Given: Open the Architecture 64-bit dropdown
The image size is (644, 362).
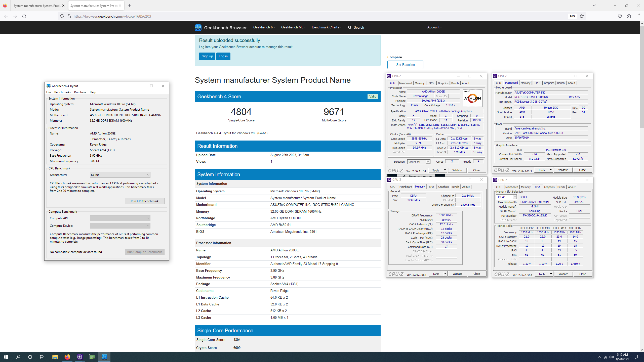Looking at the screenshot, I should click(120, 175).
